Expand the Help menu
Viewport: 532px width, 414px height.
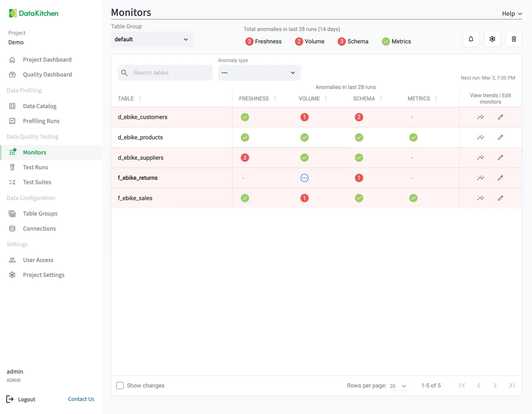click(x=511, y=14)
